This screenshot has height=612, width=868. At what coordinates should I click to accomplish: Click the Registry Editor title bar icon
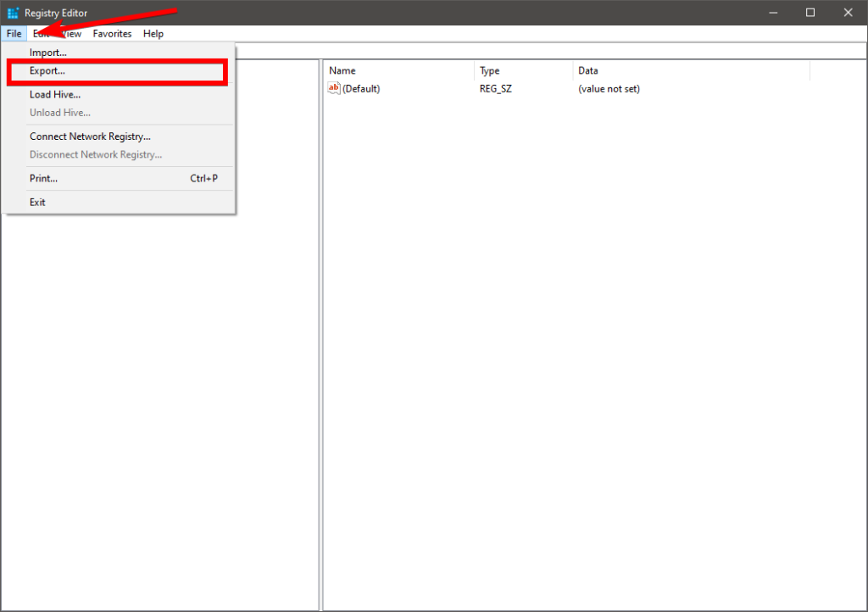point(11,12)
